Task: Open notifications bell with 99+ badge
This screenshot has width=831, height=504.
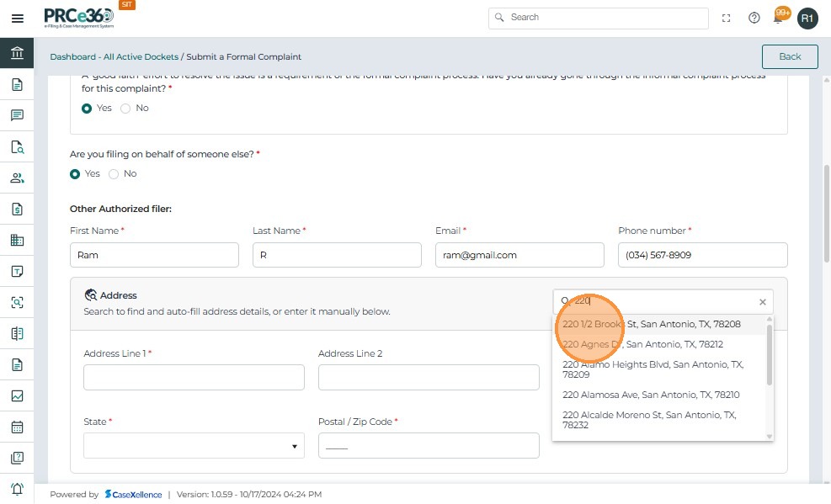Action: [x=779, y=18]
